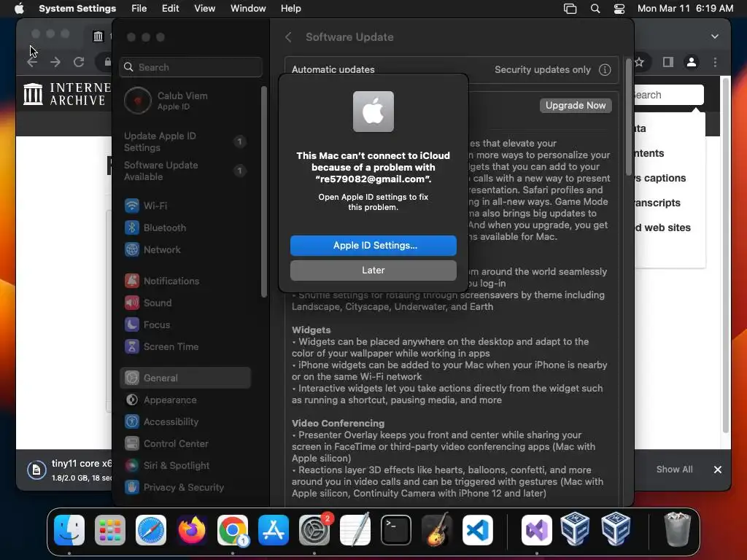Click menu bar date and time
Image resolution: width=747 pixels, height=560 pixels.
pos(685,8)
